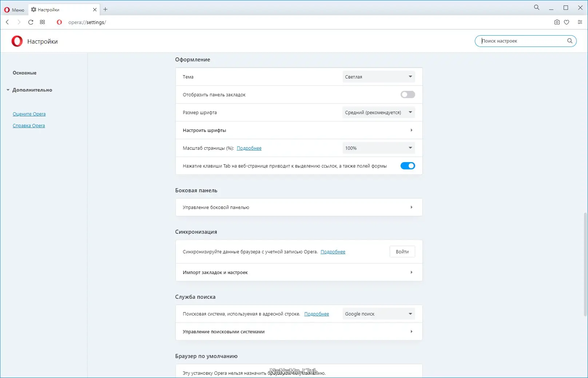The height and width of the screenshot is (378, 588).
Task: Reload the settings page
Action: pyautogui.click(x=31, y=22)
